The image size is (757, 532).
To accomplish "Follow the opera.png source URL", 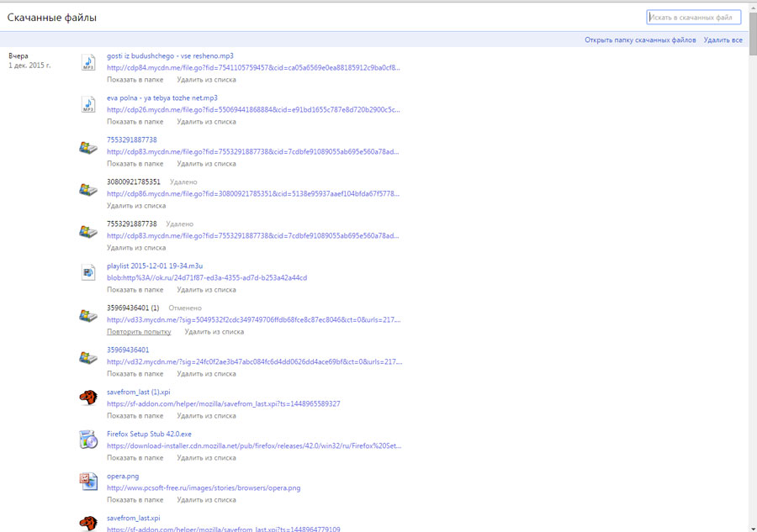I will [203, 487].
